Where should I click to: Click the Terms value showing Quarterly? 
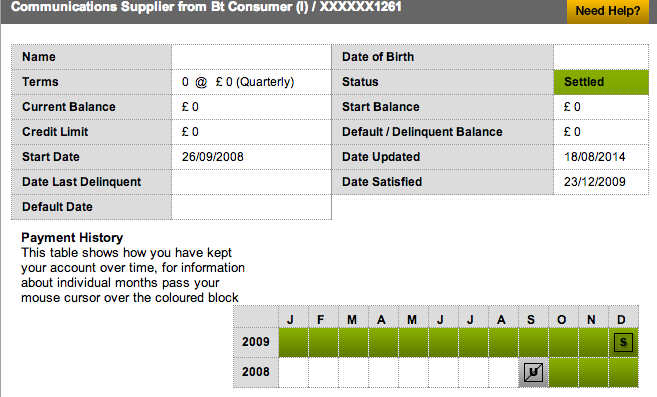[x=238, y=82]
